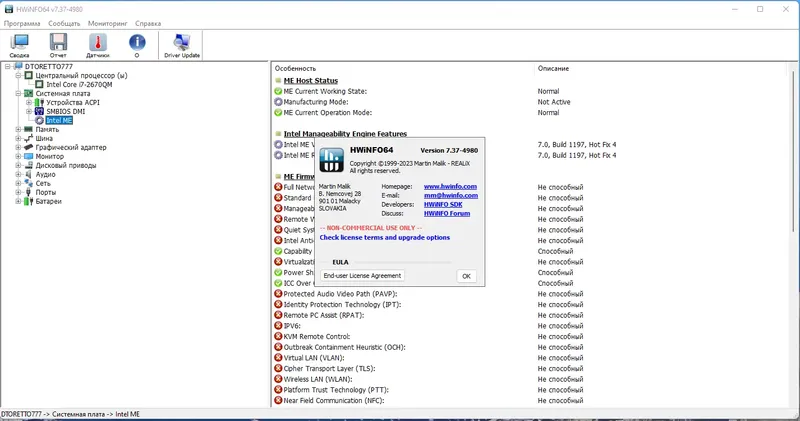800x421 pixels.
Task: Open the Программа menu
Action: 22,23
